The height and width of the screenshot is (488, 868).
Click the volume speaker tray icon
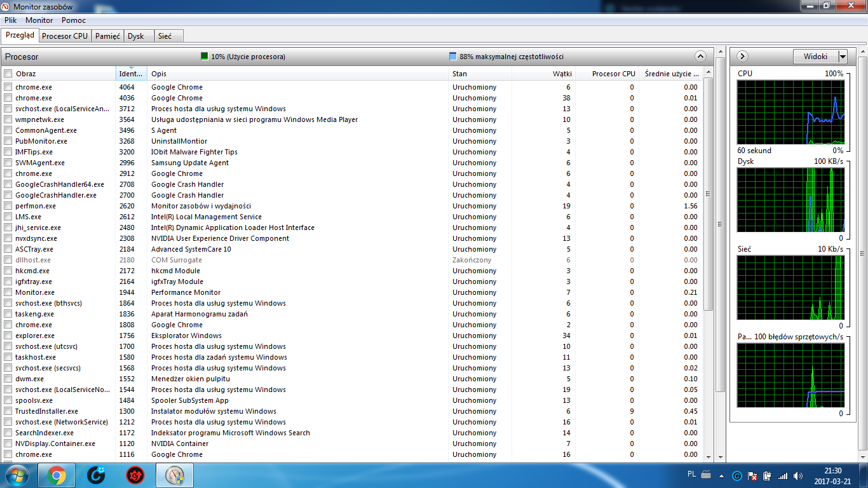(x=797, y=475)
